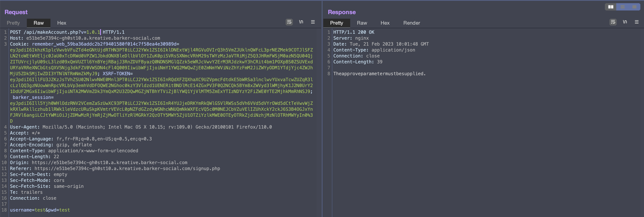
Task: Show \n line endings in the Request panel
Action: pos(301,22)
